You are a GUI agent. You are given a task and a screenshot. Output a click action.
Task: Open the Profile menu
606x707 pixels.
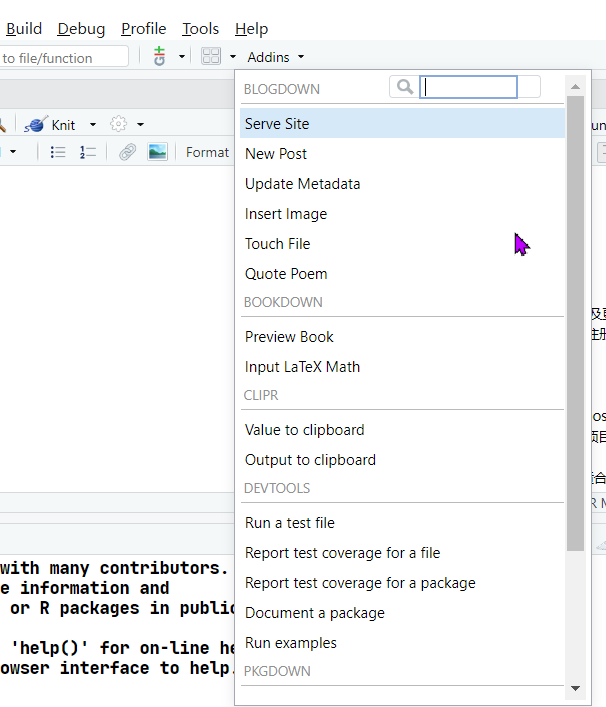(144, 29)
